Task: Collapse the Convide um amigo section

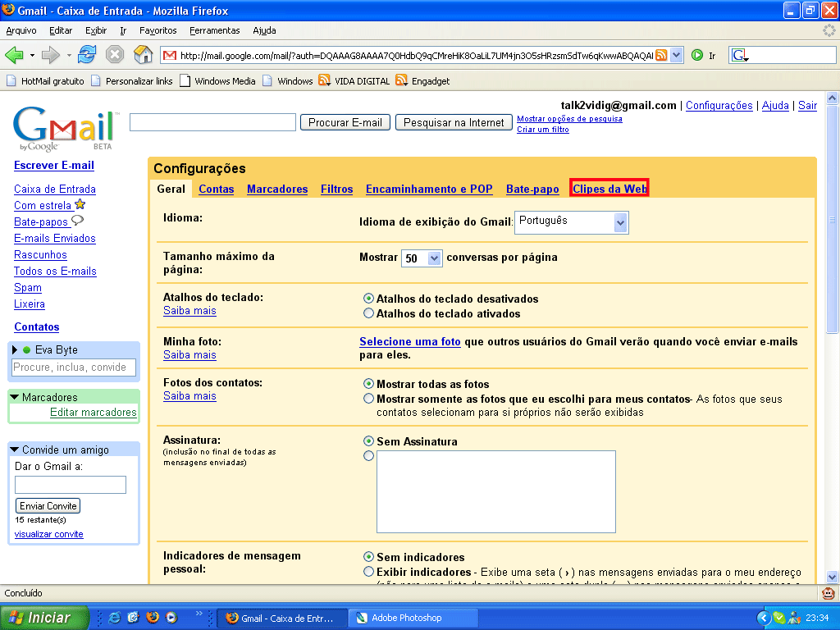Action: [15, 450]
